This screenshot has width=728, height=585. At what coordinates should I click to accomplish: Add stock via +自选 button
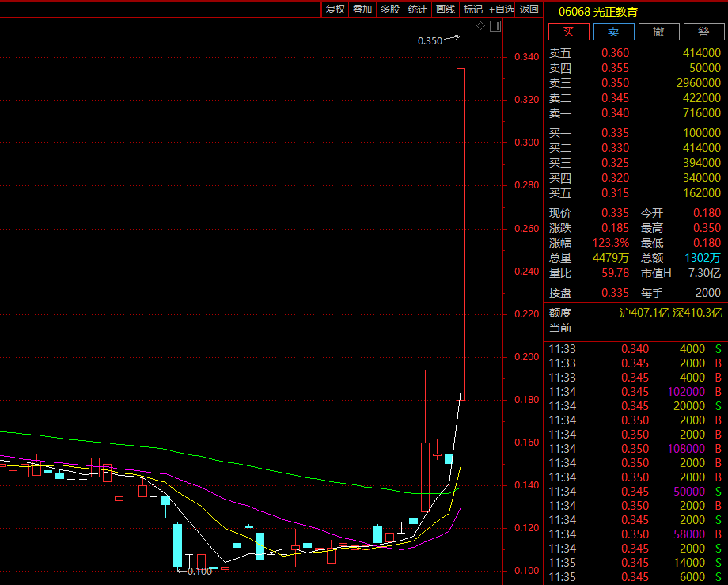(x=502, y=9)
